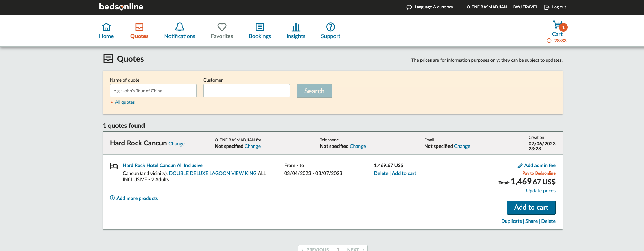This screenshot has width=644, height=251.
Task: Duplicate the quote
Action: pyautogui.click(x=511, y=221)
